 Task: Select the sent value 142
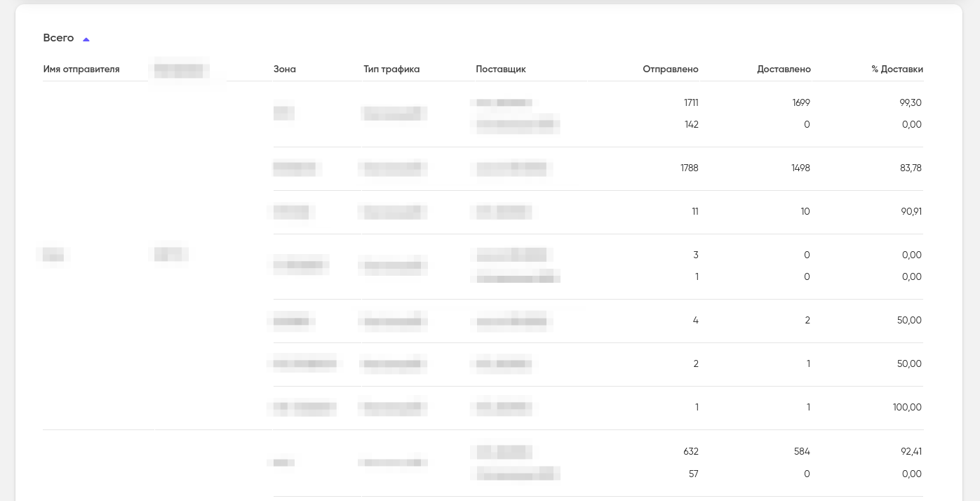(x=691, y=124)
